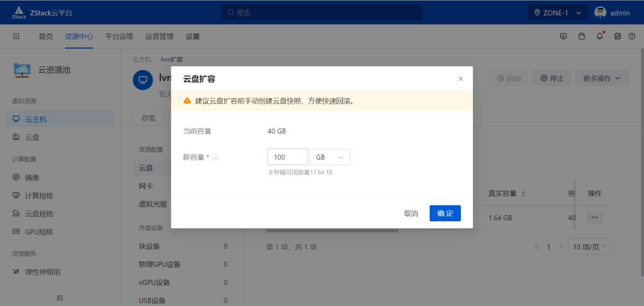
Task: Open the monitoring screen icon in the top bar
Action: (563, 36)
